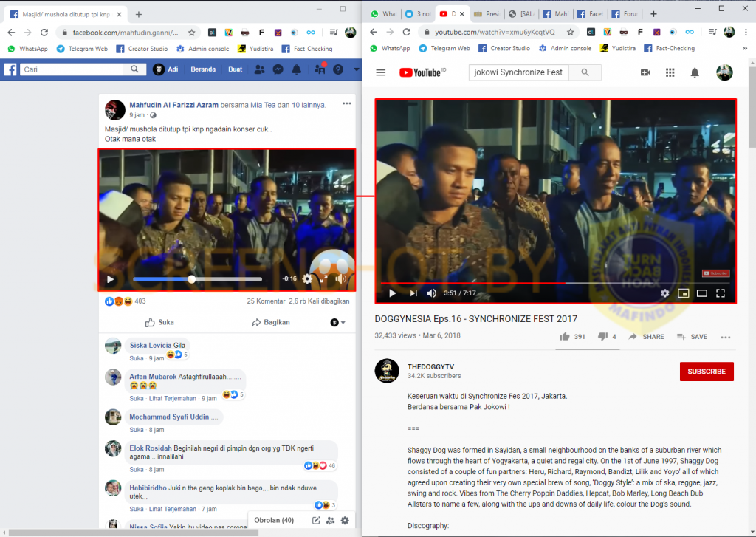
Task: Open Beranda in Facebook header
Action: click(x=203, y=69)
